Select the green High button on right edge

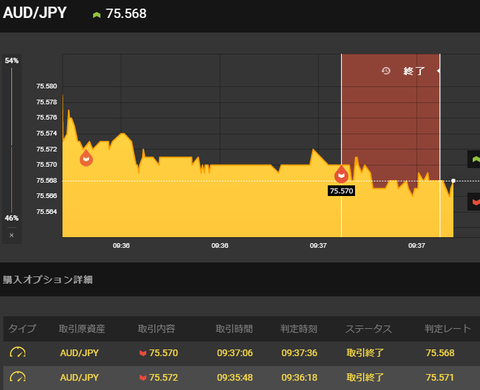[475, 159]
